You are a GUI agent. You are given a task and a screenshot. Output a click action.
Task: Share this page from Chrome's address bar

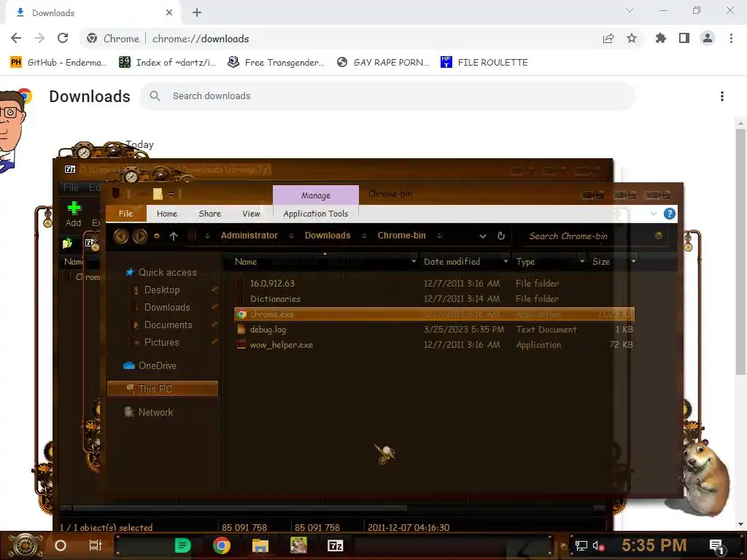(x=608, y=39)
